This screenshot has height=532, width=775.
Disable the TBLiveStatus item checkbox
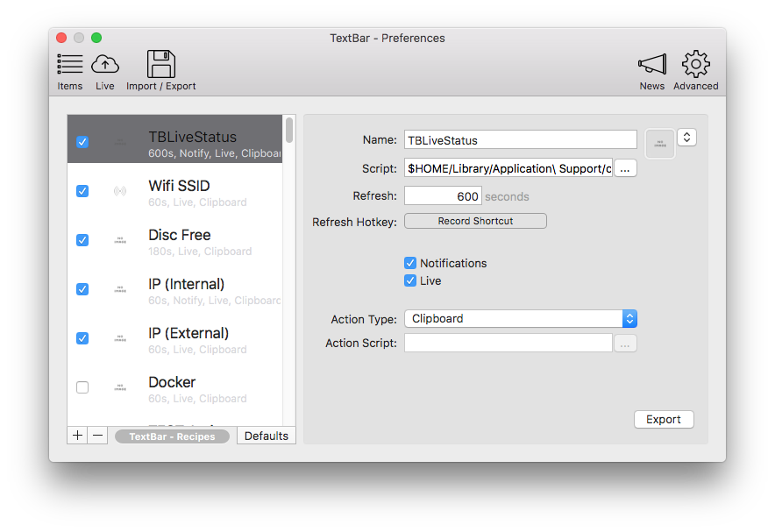pyautogui.click(x=82, y=142)
